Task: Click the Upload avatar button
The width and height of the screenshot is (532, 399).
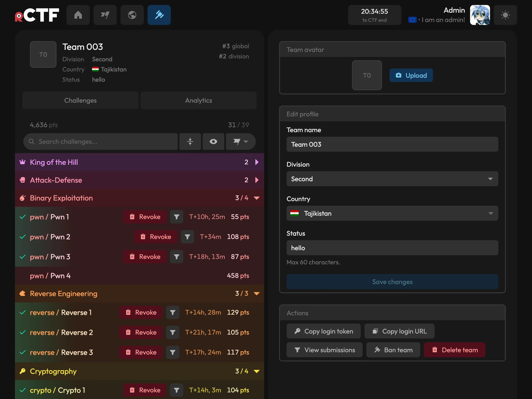Action: 411,75
